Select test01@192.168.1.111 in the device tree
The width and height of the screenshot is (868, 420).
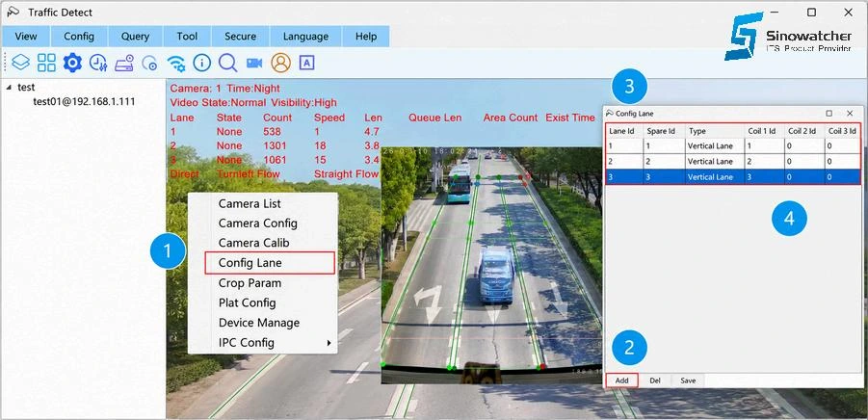pyautogui.click(x=84, y=102)
